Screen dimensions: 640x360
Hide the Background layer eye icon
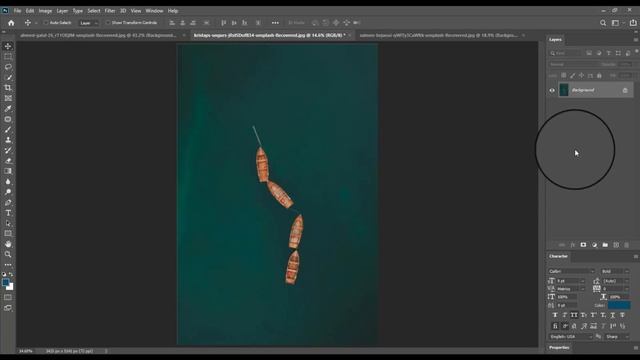tap(552, 90)
